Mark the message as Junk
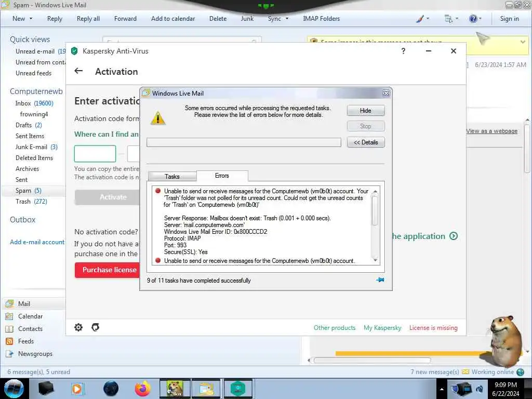 click(x=247, y=19)
